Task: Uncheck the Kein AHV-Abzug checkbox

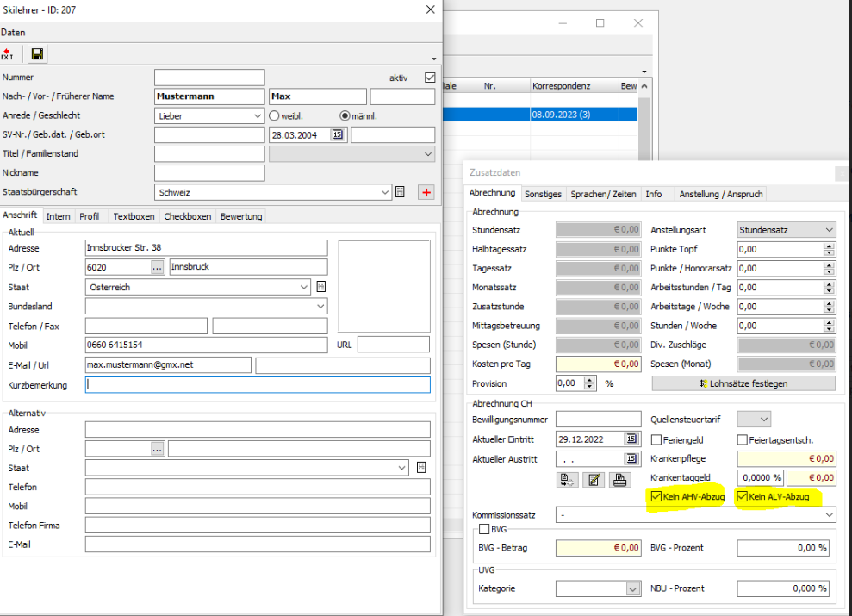Action: pyautogui.click(x=657, y=497)
